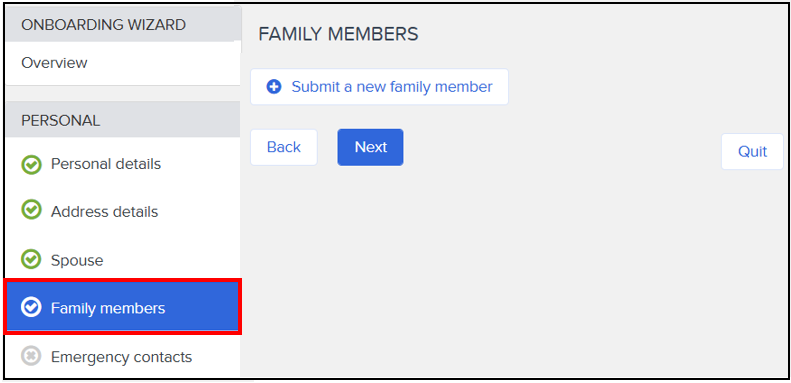Quit the onboarding wizard
This screenshot has height=383, width=791.
752,151
